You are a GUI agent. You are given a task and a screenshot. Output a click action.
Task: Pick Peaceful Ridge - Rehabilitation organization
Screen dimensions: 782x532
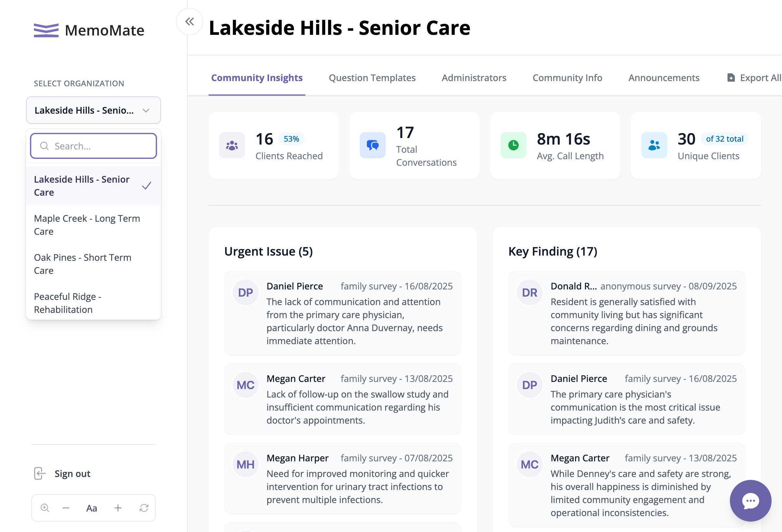[x=94, y=303]
